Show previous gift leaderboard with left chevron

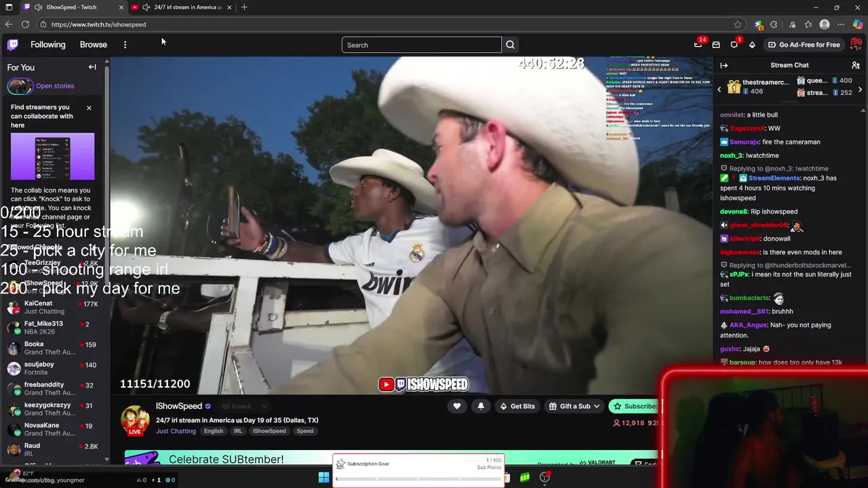719,89
